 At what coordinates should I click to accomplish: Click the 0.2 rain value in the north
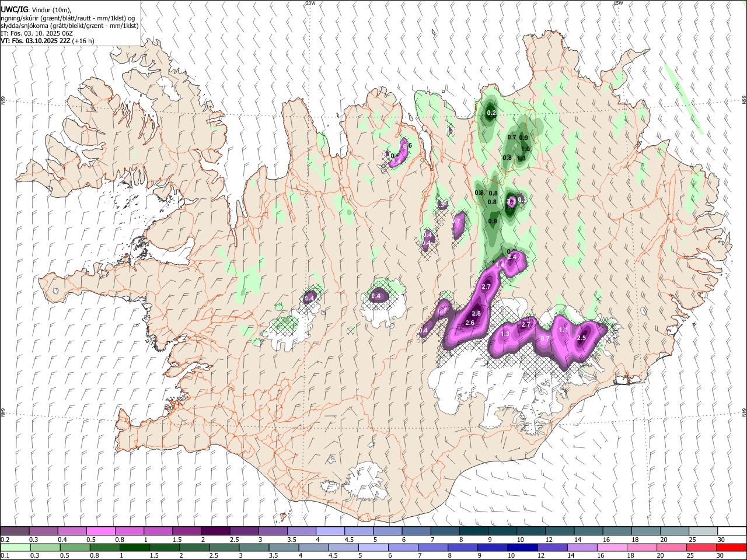491,113
